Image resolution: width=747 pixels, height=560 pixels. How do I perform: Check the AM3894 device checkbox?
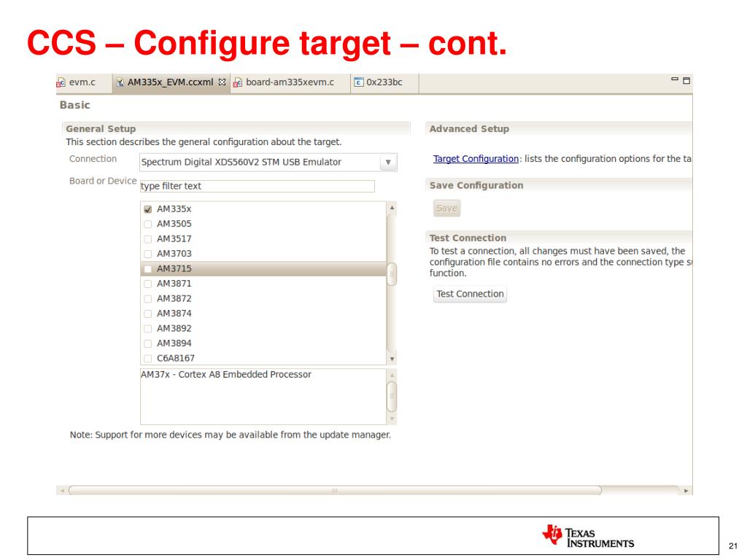pos(147,343)
